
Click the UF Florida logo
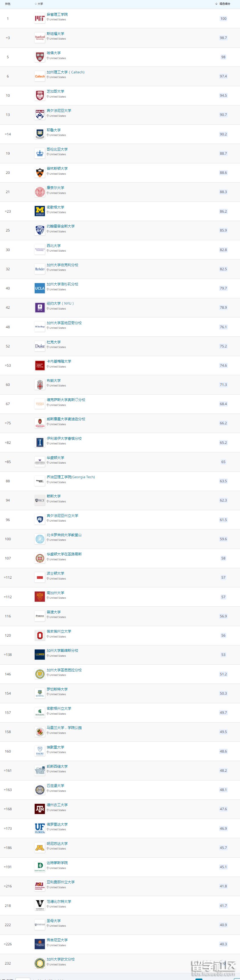pyautogui.click(x=40, y=828)
